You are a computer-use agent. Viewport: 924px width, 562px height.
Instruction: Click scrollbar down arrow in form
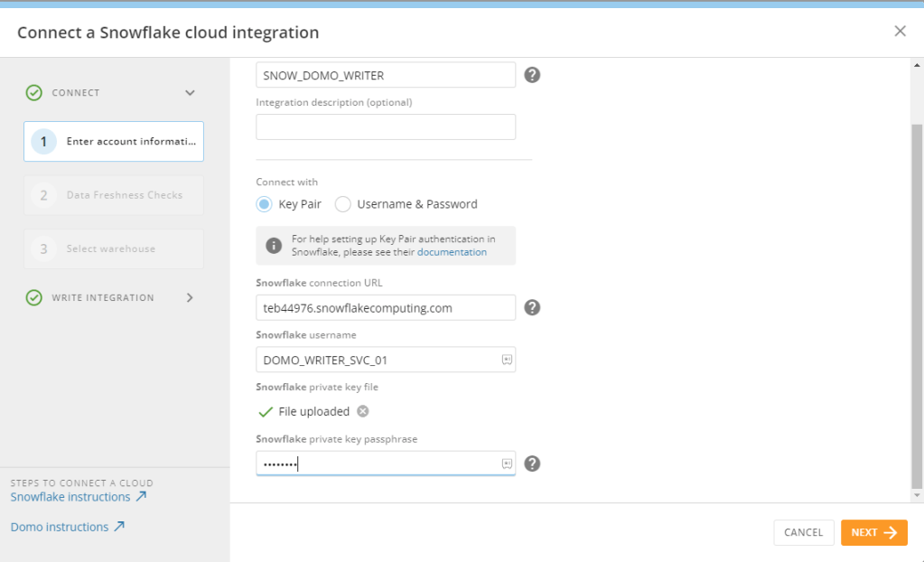tap(917, 495)
